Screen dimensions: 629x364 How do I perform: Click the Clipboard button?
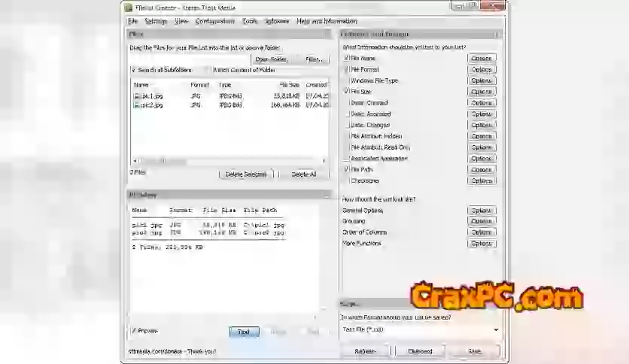point(420,351)
